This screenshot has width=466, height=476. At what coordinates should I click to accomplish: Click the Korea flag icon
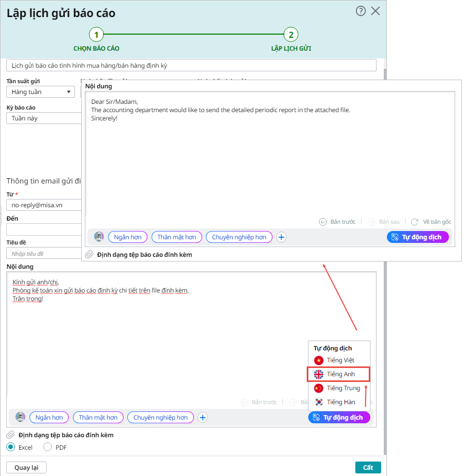tap(319, 402)
